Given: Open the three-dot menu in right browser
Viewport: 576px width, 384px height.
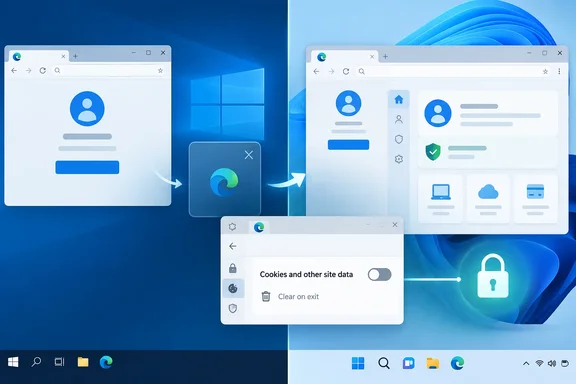Looking at the screenshot, I should point(559,71).
